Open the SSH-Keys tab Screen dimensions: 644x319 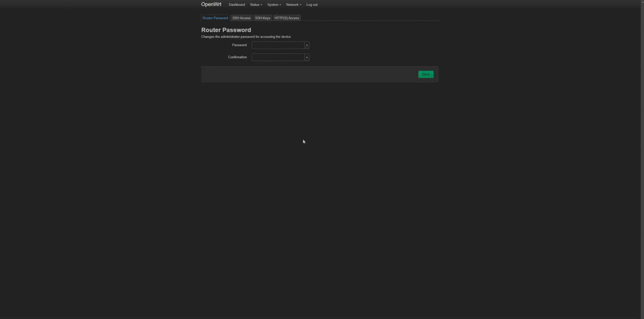point(262,18)
